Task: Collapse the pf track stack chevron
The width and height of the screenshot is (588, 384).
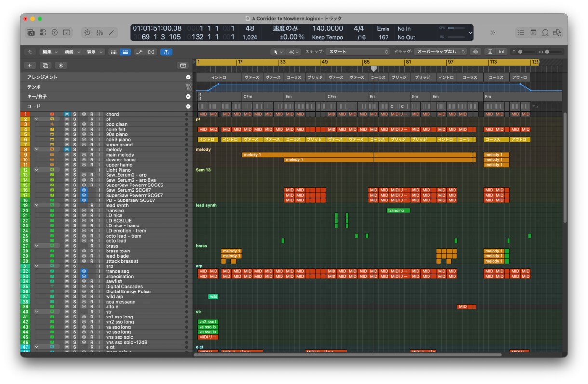Action: 36,119
